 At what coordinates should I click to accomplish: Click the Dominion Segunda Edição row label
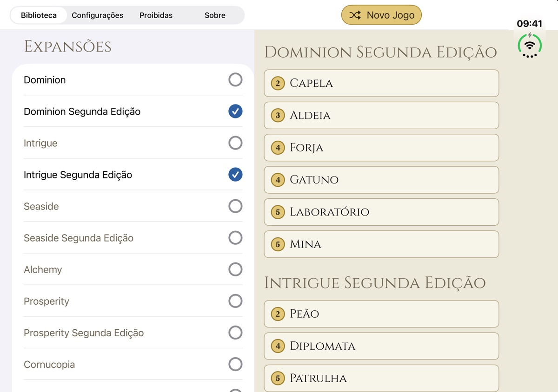pos(82,111)
